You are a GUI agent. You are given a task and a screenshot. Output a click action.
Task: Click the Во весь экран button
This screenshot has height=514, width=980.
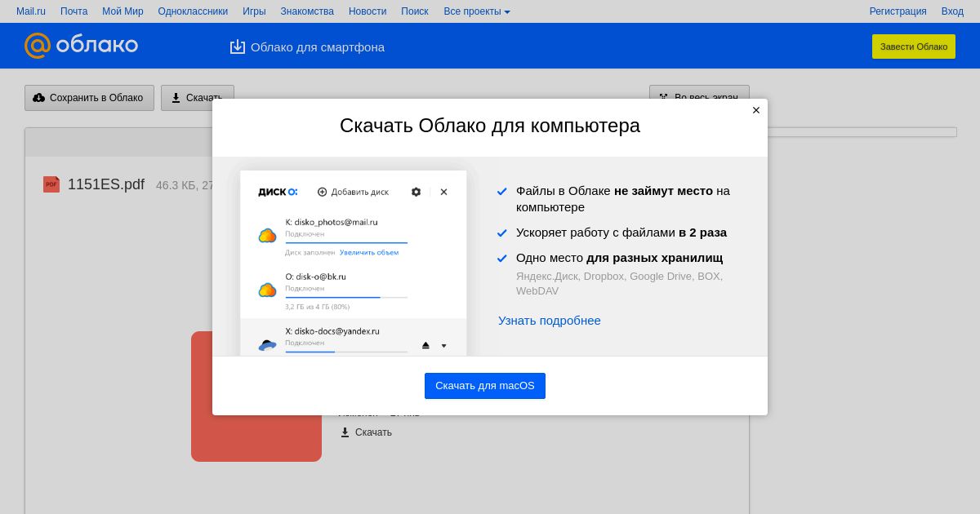pos(699,97)
